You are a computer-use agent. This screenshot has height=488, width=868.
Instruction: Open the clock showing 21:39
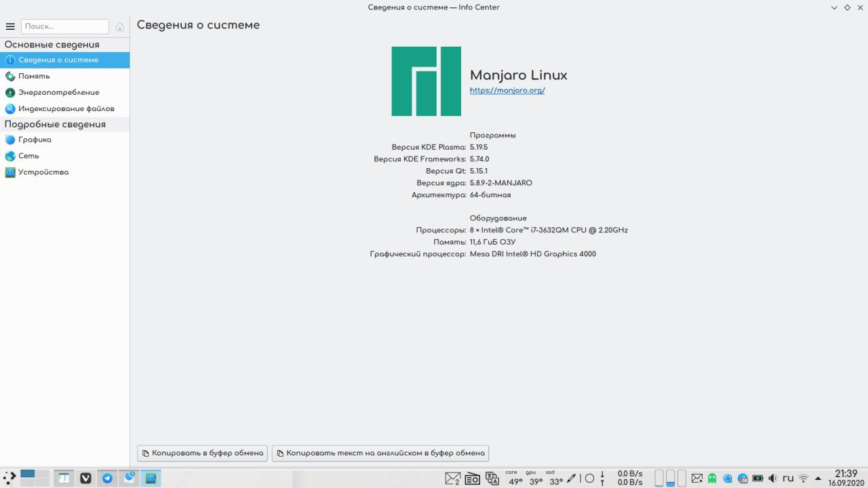(846, 478)
